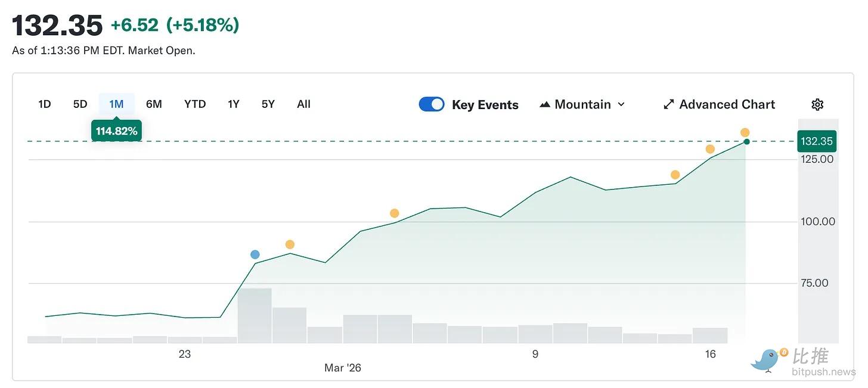Toggle the Key Events switch off
868x388 pixels.
coord(432,104)
